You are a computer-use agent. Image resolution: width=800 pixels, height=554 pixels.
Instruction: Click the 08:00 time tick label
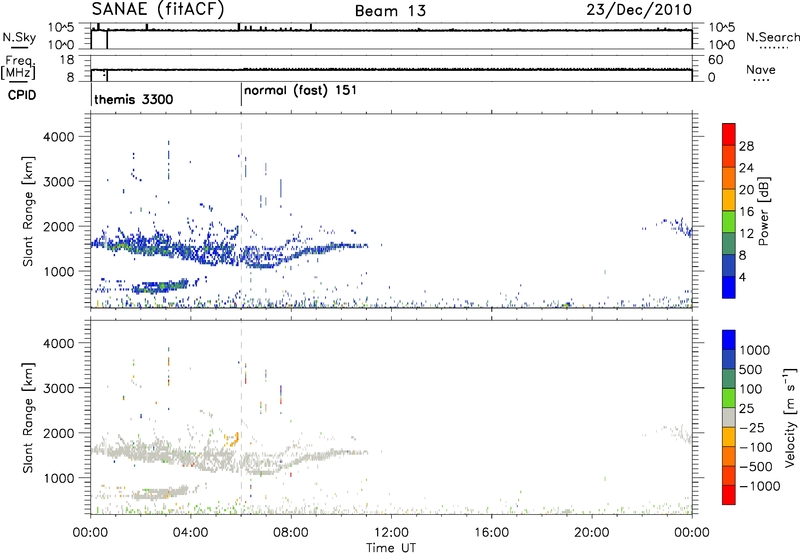point(290,533)
